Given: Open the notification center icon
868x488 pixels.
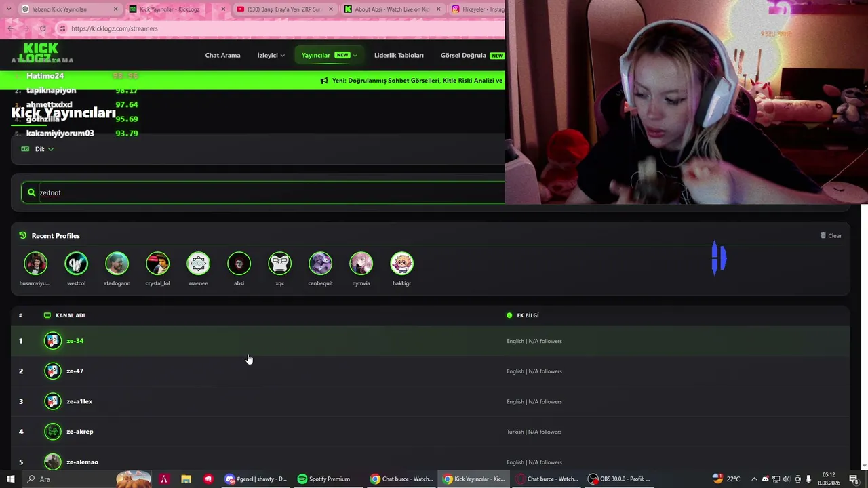Looking at the screenshot, I should 854,479.
